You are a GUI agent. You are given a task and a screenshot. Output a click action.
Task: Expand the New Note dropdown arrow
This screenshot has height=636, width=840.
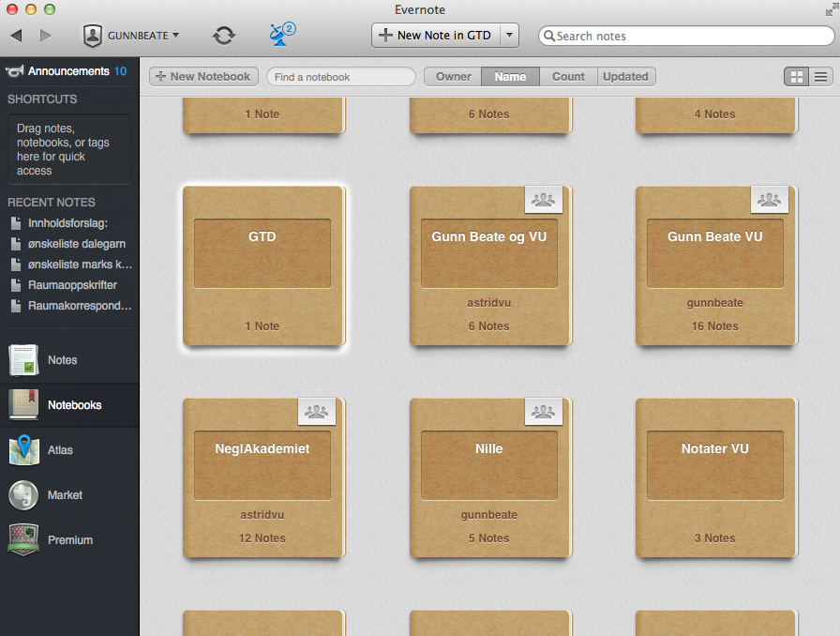(509, 36)
